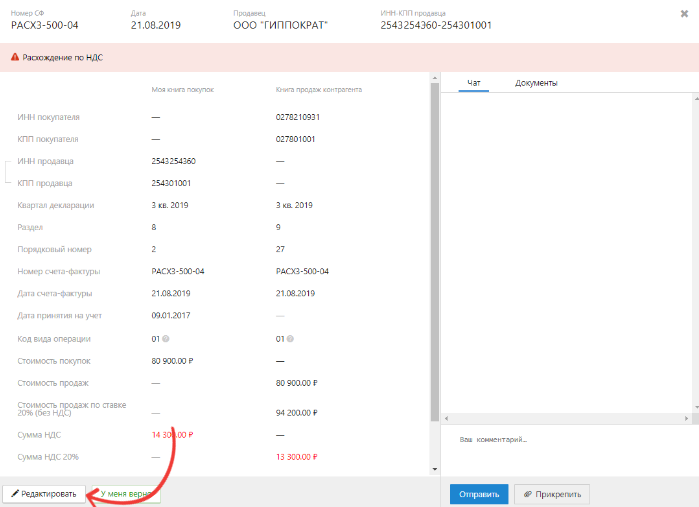Screen dimensions: 699x507
Task: Open the Документы tab
Action: [536, 83]
